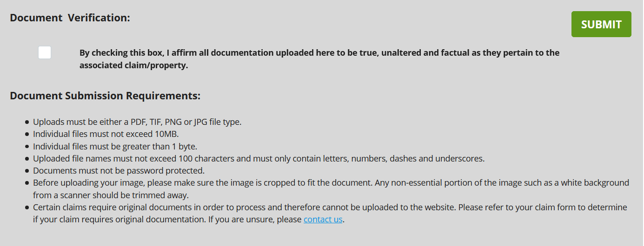The image size is (644, 246).
Task: Click bullet marker beside original documents line
Action: point(27,207)
